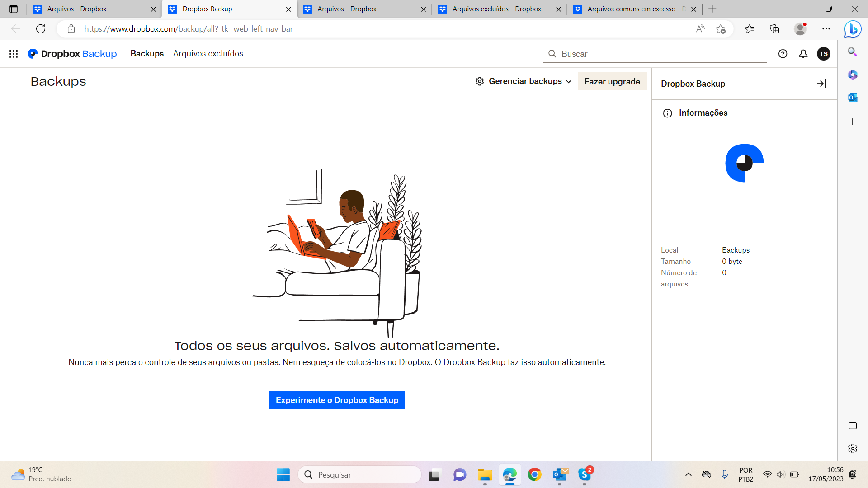This screenshot has height=488, width=868.
Task: Open Edge Settings and more menu
Action: click(826, 29)
